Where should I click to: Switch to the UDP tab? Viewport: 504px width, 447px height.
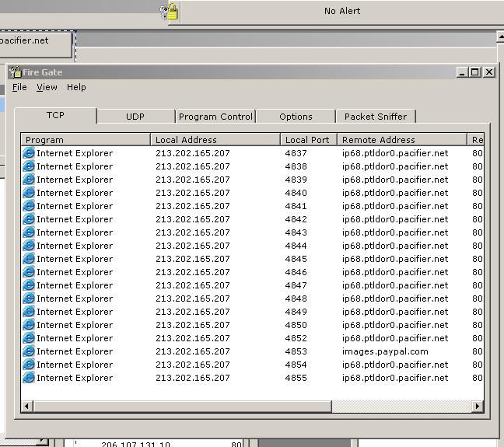pos(135,117)
